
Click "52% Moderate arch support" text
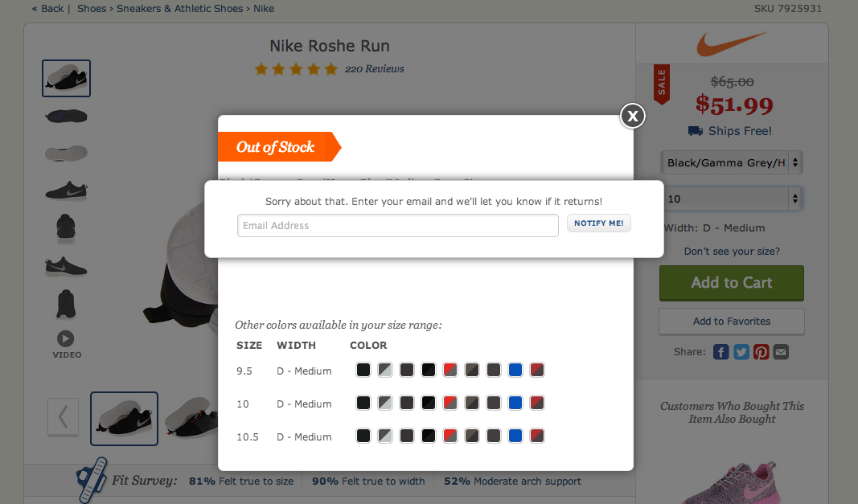513,481
